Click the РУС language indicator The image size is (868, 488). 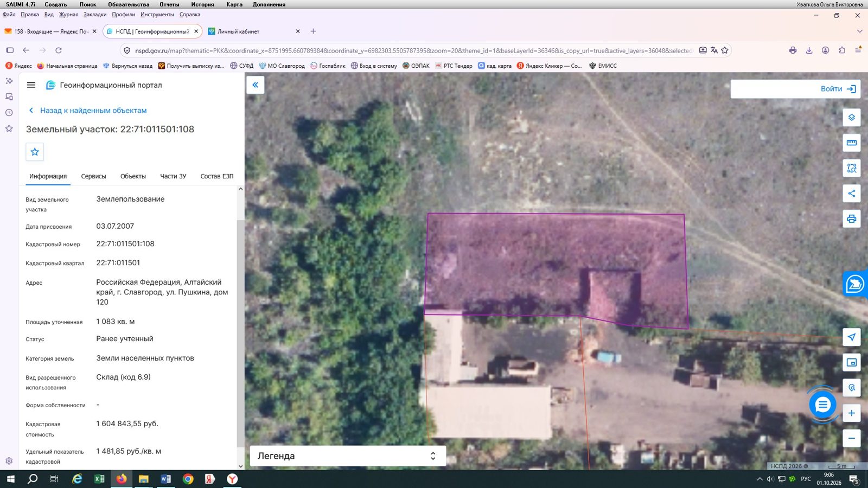tap(806, 479)
